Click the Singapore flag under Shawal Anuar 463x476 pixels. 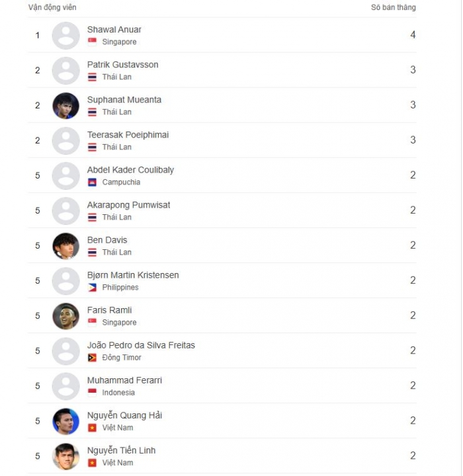click(92, 42)
